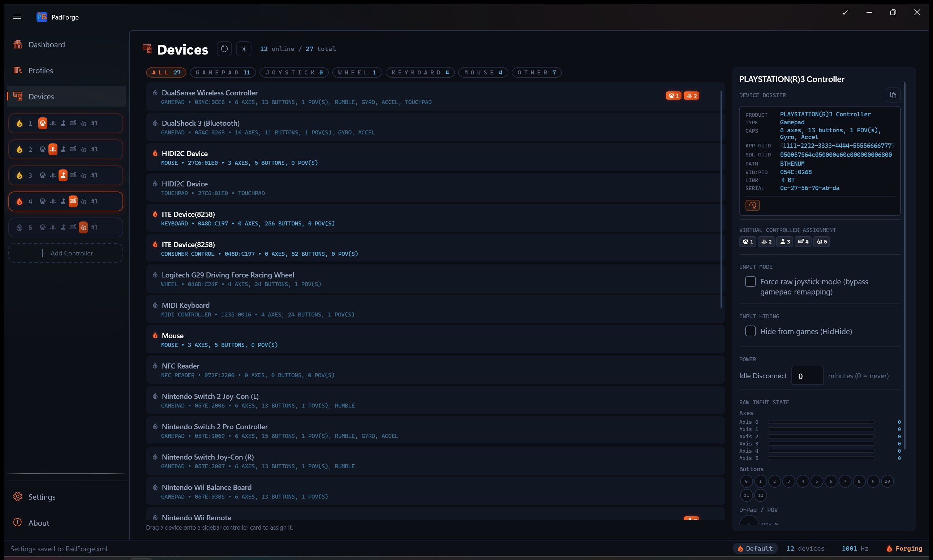933x560 pixels.
Task: Assign device to virtual controller 4 (keyboard)
Action: [x=803, y=241]
